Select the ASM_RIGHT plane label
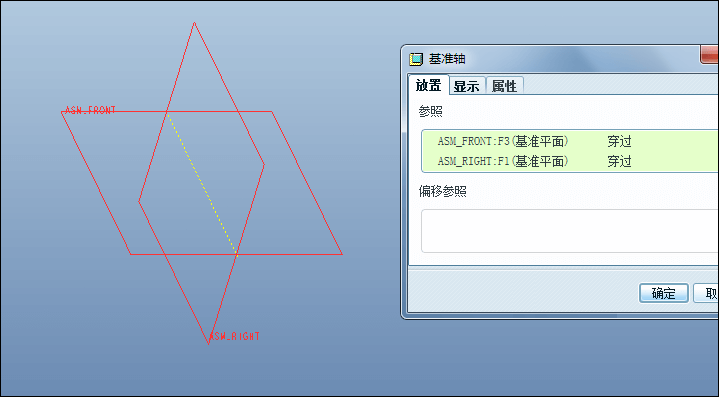 click(x=234, y=336)
